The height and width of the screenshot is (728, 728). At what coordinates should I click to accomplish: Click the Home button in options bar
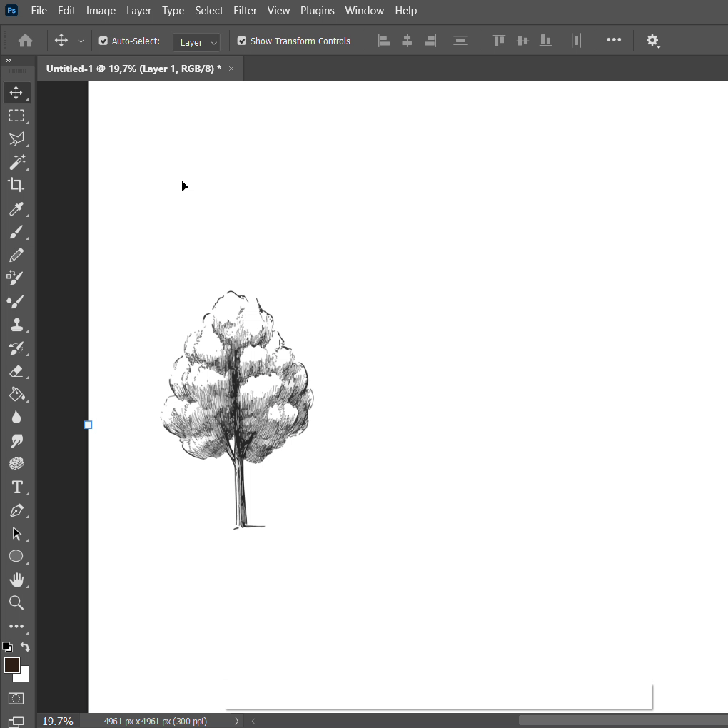point(25,41)
